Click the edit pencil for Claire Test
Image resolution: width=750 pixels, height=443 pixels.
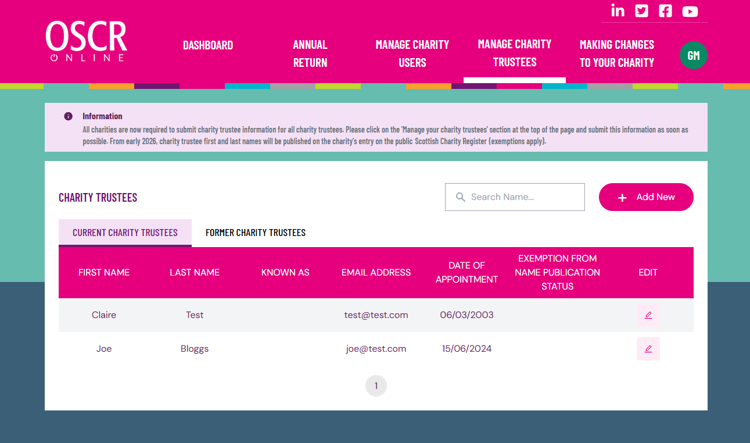coord(648,315)
